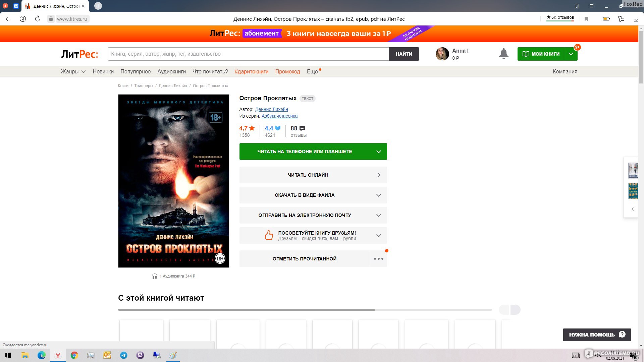Click the blue LiveLib rating 4,4
644x362 pixels.
click(x=272, y=128)
